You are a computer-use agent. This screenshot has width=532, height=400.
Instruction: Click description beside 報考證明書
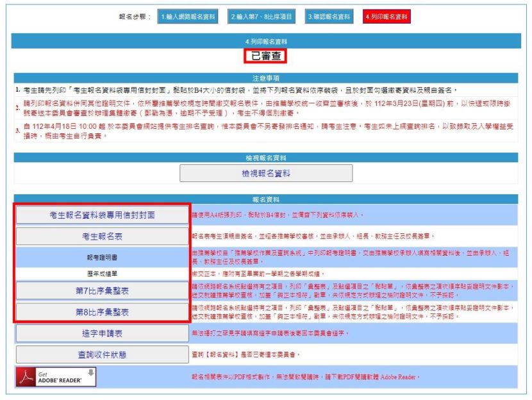tap(351, 257)
